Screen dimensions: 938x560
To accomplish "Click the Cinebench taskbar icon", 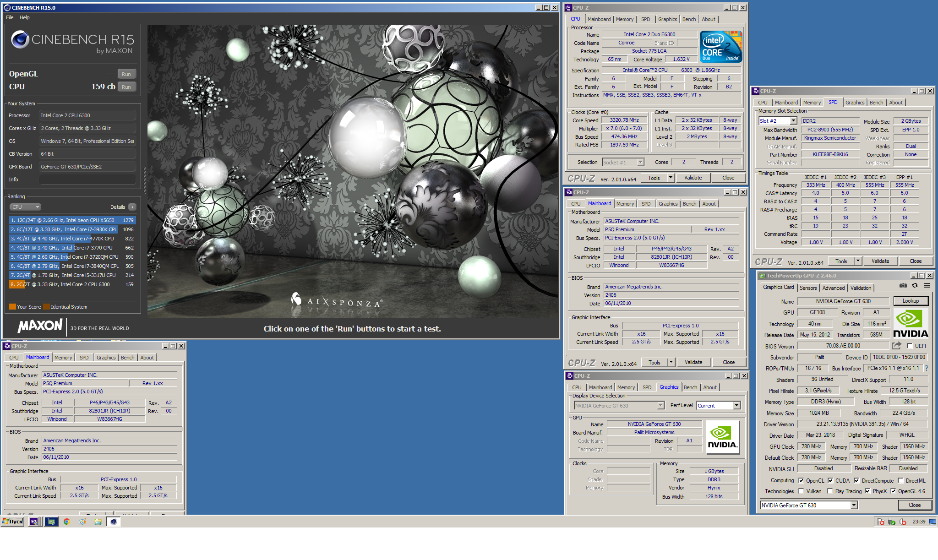I will (114, 522).
